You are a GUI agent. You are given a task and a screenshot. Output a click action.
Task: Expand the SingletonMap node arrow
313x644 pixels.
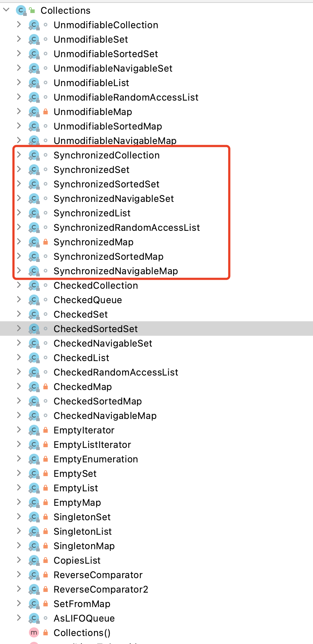click(x=19, y=546)
